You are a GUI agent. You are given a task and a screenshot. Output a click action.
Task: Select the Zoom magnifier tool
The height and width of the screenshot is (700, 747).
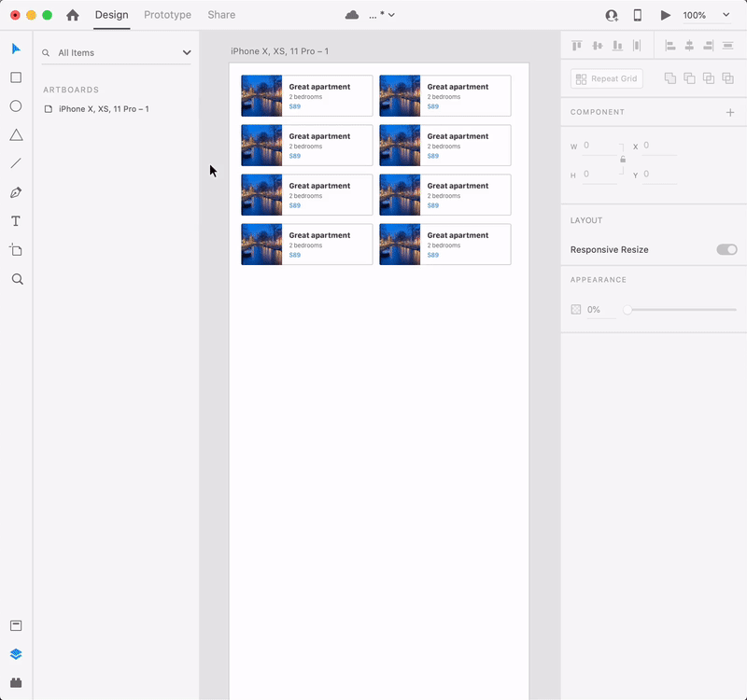click(17, 279)
